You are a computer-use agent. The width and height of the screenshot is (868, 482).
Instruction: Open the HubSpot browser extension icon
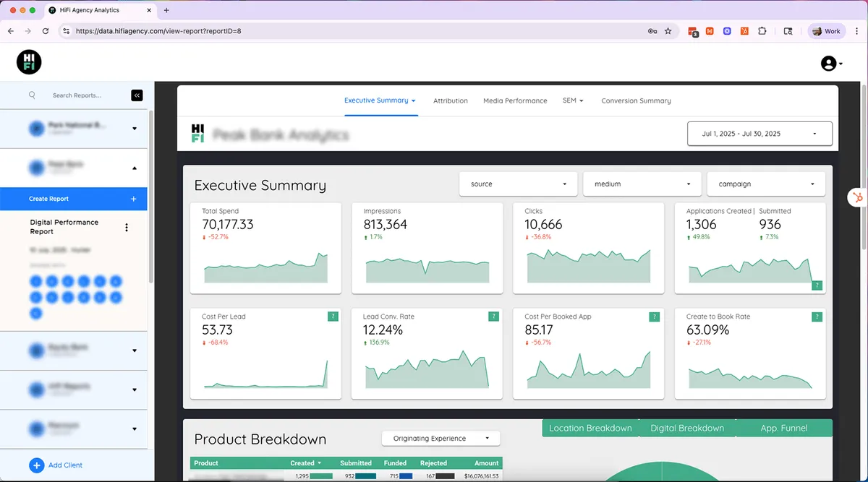pyautogui.click(x=711, y=31)
